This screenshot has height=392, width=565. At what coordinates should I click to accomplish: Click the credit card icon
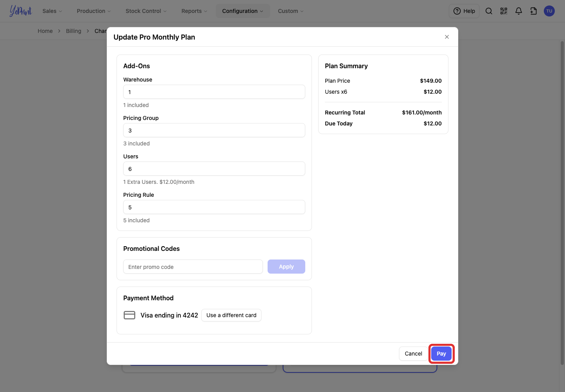[x=129, y=315]
